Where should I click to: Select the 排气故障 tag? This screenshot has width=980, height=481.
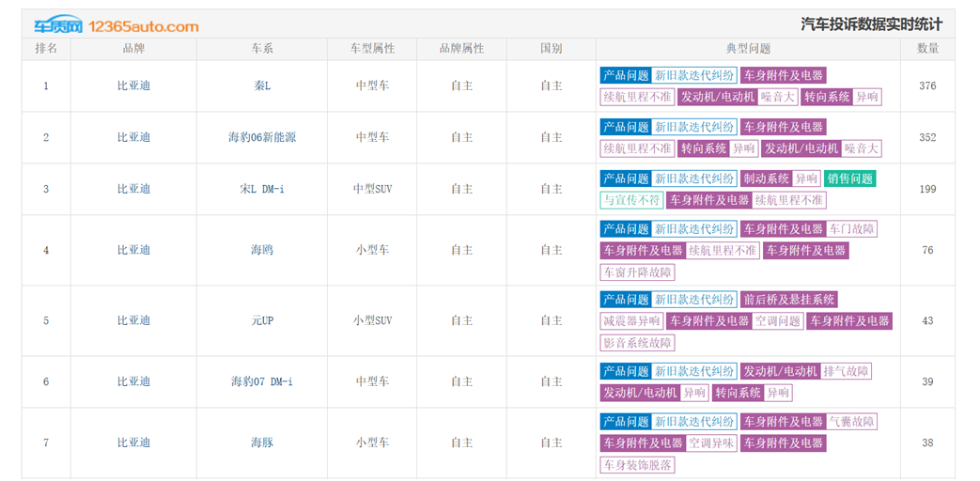click(x=847, y=371)
